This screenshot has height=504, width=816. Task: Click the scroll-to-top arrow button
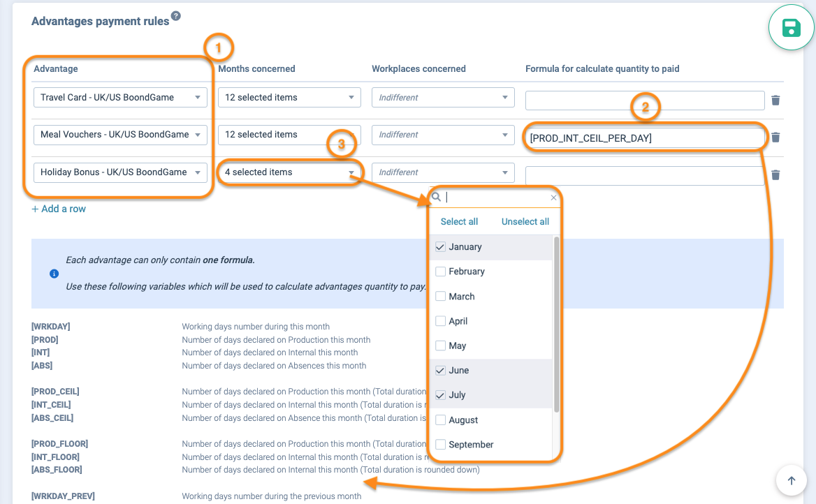791,480
